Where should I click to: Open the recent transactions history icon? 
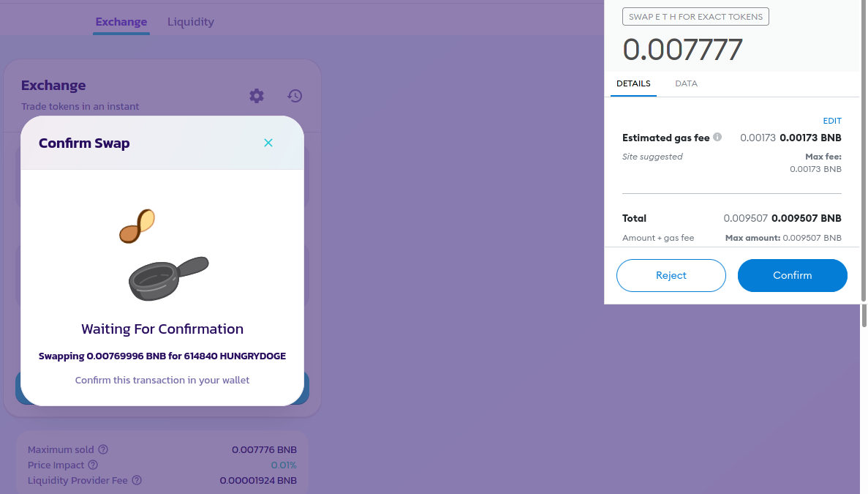(295, 96)
